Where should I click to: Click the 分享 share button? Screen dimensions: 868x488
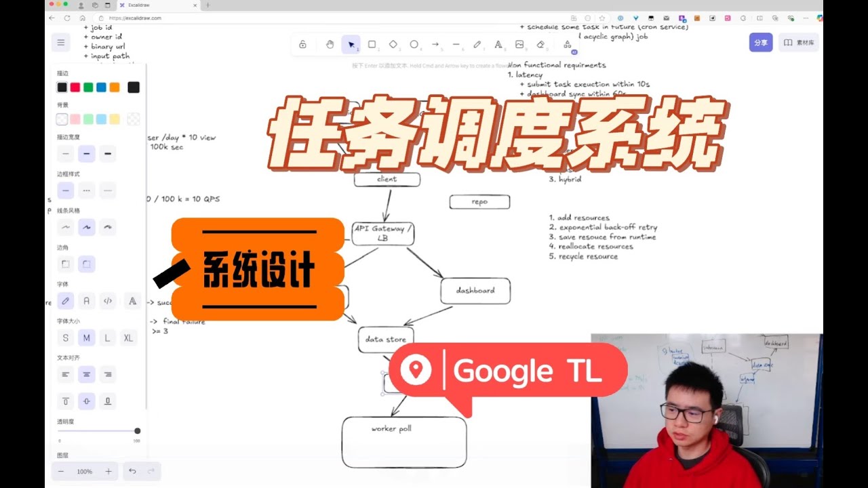click(x=761, y=42)
